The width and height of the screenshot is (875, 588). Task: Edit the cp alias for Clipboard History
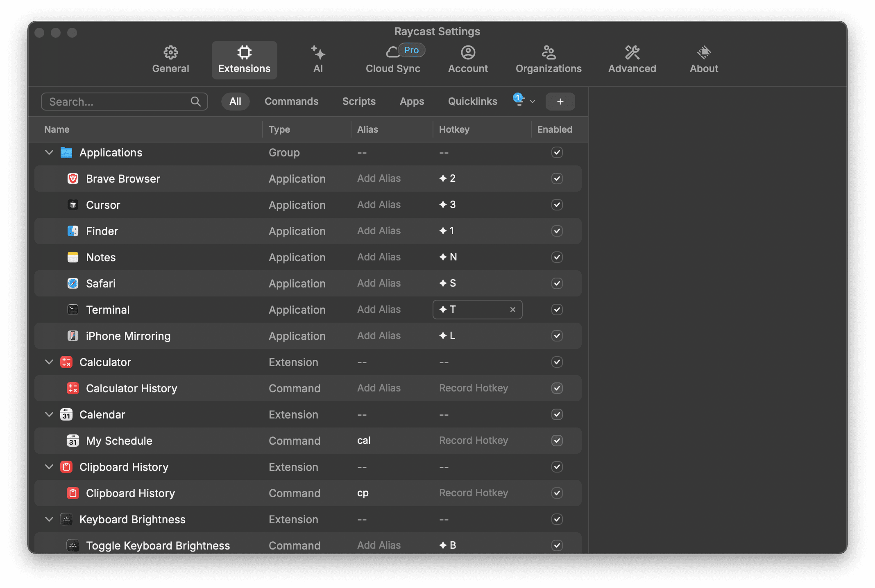(x=363, y=493)
